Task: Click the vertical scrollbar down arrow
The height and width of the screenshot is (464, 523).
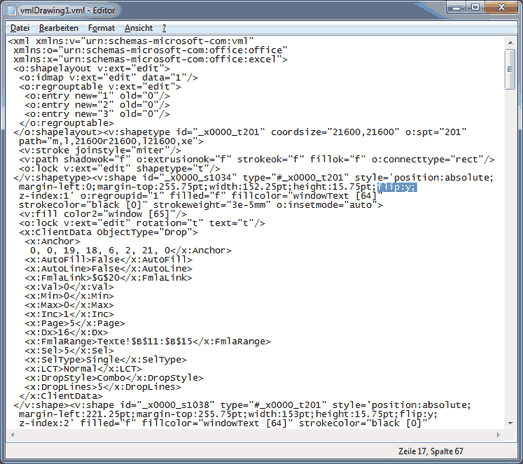Action: [510, 423]
